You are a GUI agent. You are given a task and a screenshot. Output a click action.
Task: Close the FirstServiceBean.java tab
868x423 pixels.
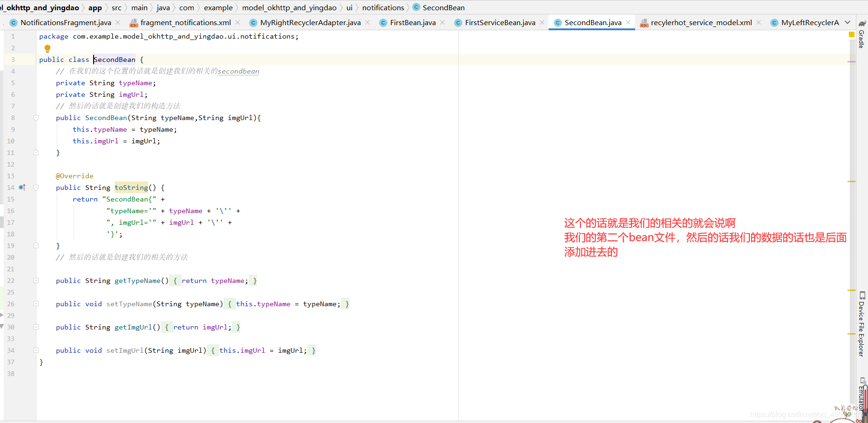coord(542,22)
